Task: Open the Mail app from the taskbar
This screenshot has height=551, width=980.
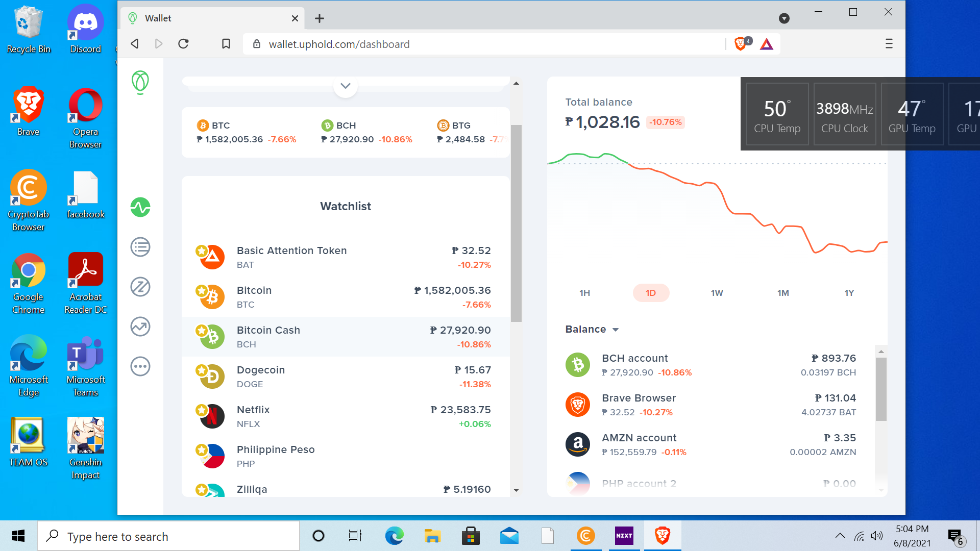Action: click(x=509, y=536)
